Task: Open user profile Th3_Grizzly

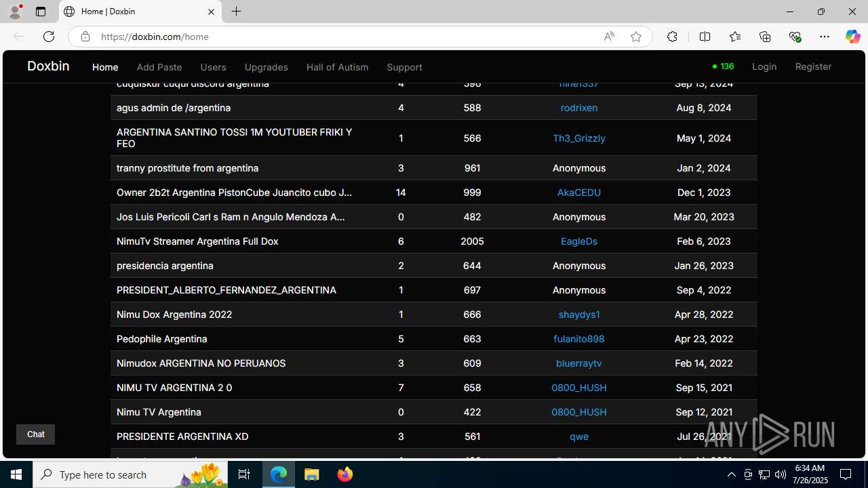Action: tap(579, 138)
